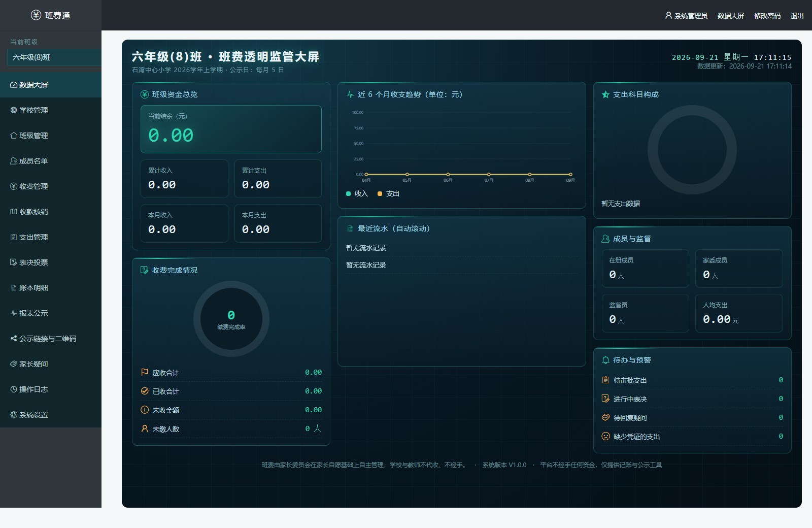Click the yen icon beside 收费管理
The height and width of the screenshot is (528, 812).
pyautogui.click(x=14, y=186)
